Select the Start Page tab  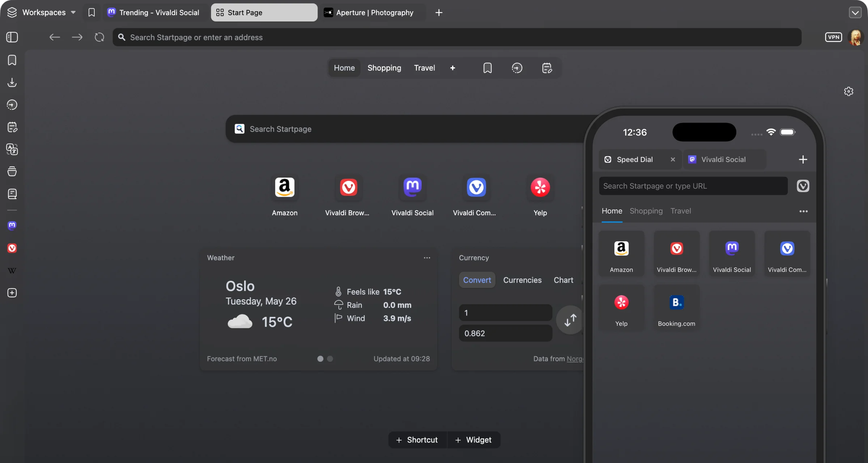[x=264, y=12]
